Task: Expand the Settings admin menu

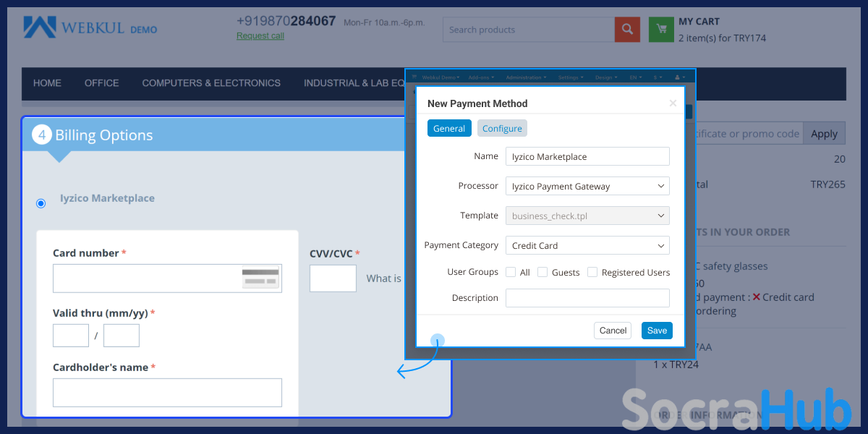Action: point(570,77)
